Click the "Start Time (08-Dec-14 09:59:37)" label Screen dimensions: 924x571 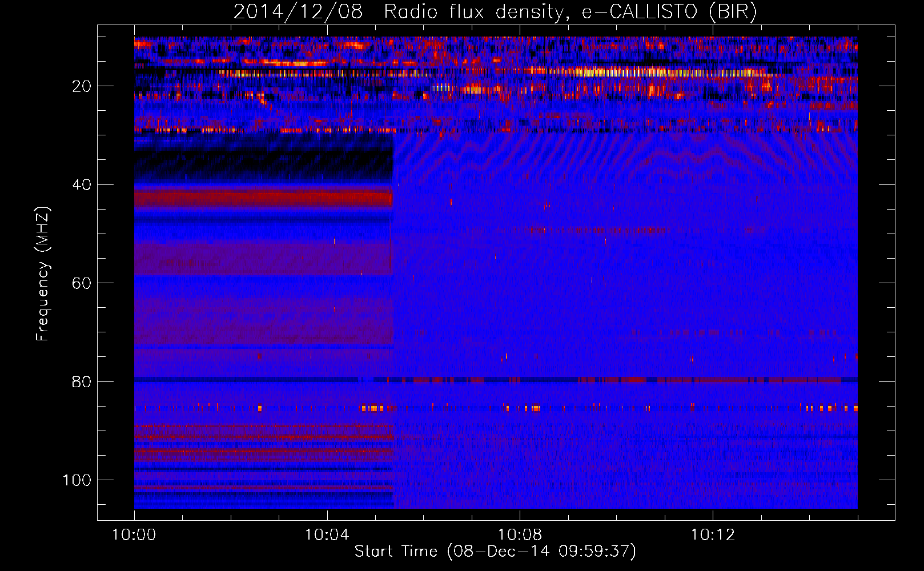point(495,552)
